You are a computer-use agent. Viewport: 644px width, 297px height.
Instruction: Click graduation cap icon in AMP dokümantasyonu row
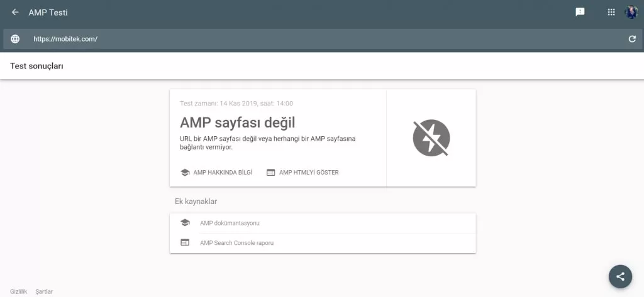point(185,223)
